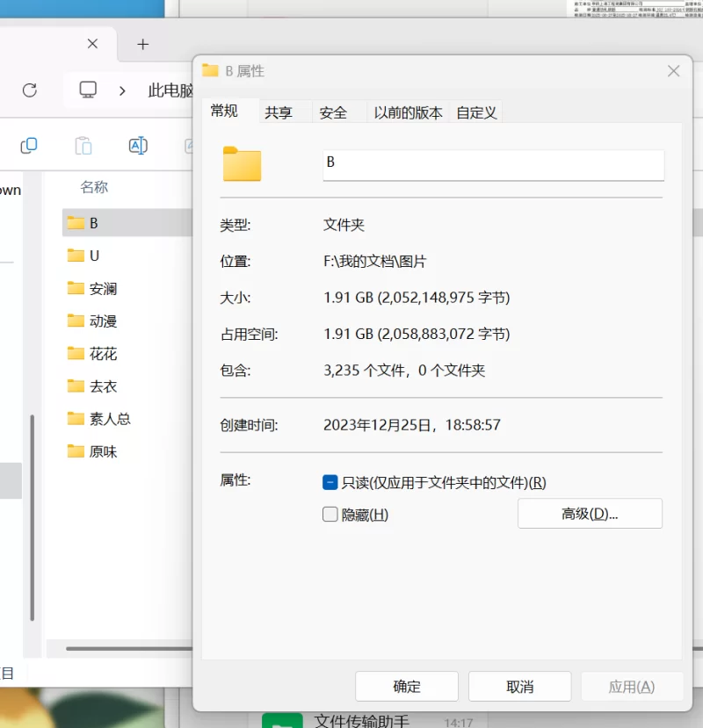Expand the breadcrumb chevron after This PC icon
The height and width of the screenshot is (728, 703).
122,90
